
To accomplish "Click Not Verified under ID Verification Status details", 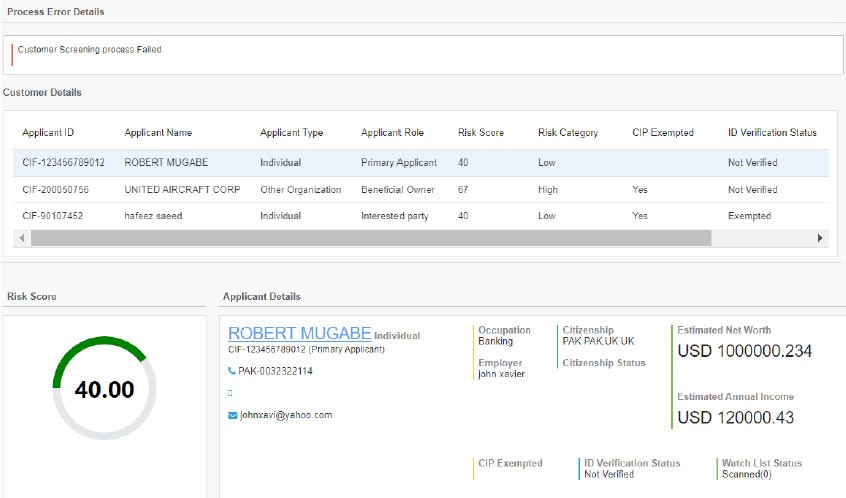I will (x=609, y=474).
